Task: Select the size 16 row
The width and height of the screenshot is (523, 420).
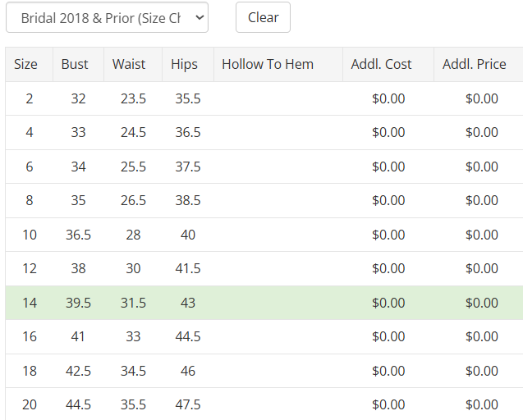Action: [x=264, y=336]
